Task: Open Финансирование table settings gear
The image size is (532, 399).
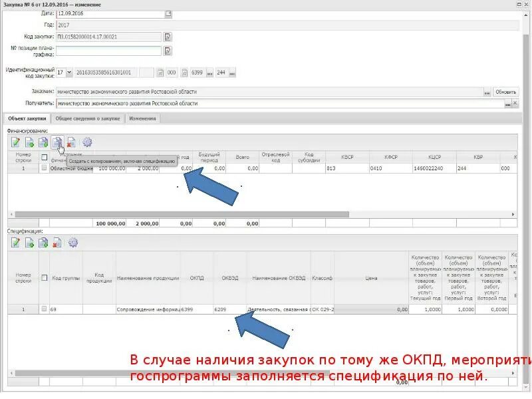Action: [87, 142]
